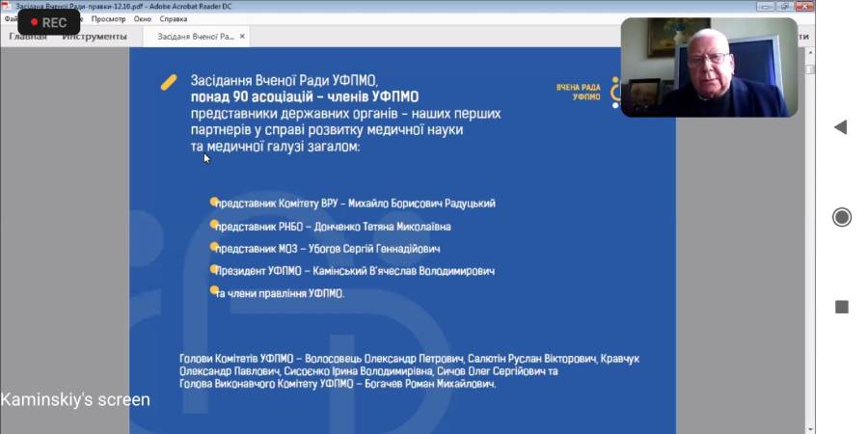This screenshot has width=868, height=434.
Task: Click 'Голова Виконавчого Комітету УФПМО – Богачев Роман Михайлович.'
Action: 338,384
